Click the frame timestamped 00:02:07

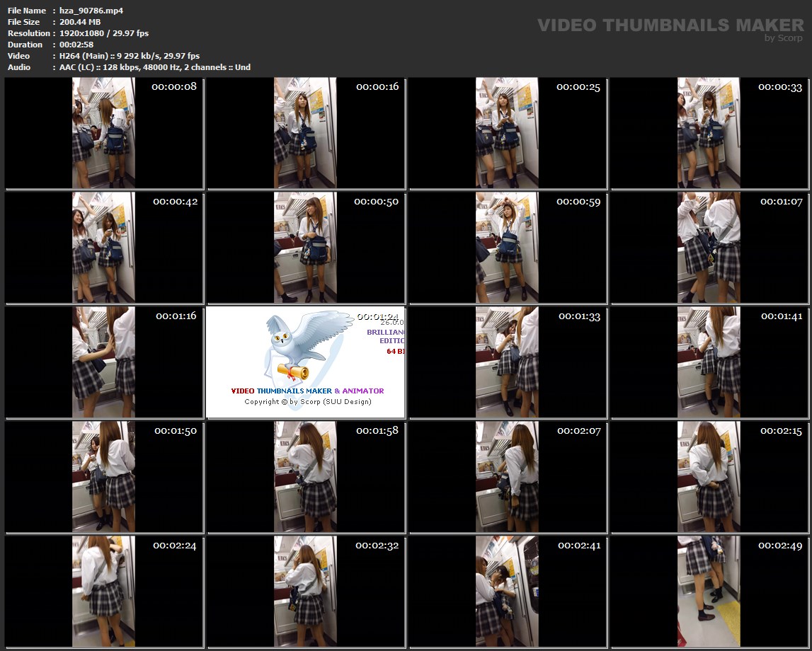pos(508,477)
